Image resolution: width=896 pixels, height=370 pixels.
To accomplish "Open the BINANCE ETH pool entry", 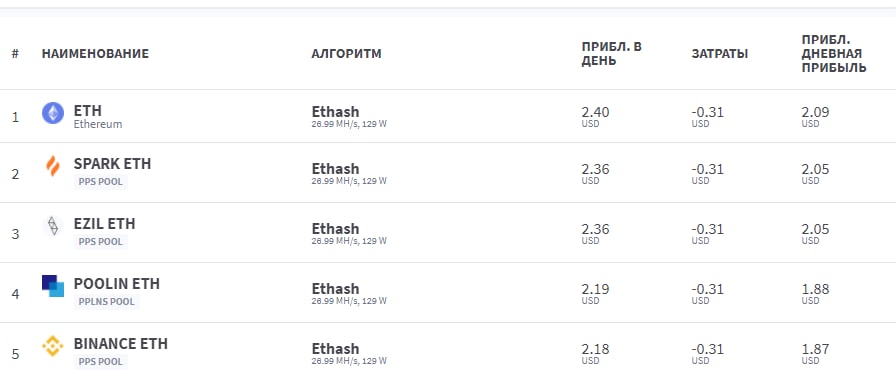I will (121, 344).
